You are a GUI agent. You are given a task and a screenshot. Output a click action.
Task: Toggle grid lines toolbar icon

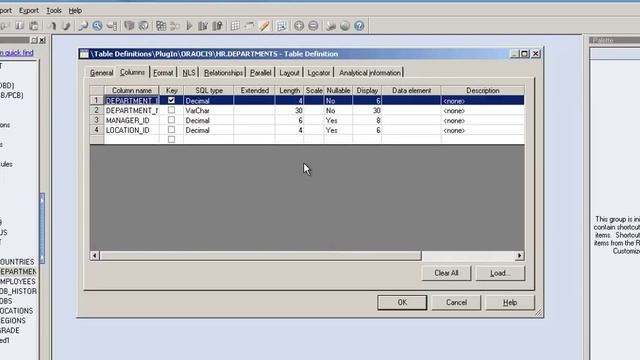(x=235, y=26)
